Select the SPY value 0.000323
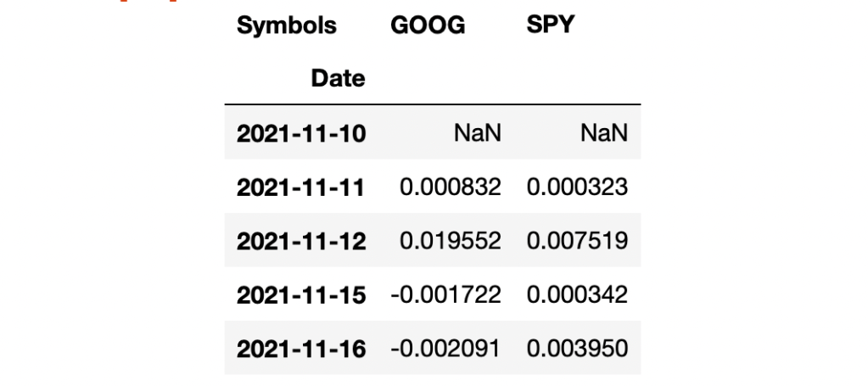868x386 pixels. [x=577, y=187]
